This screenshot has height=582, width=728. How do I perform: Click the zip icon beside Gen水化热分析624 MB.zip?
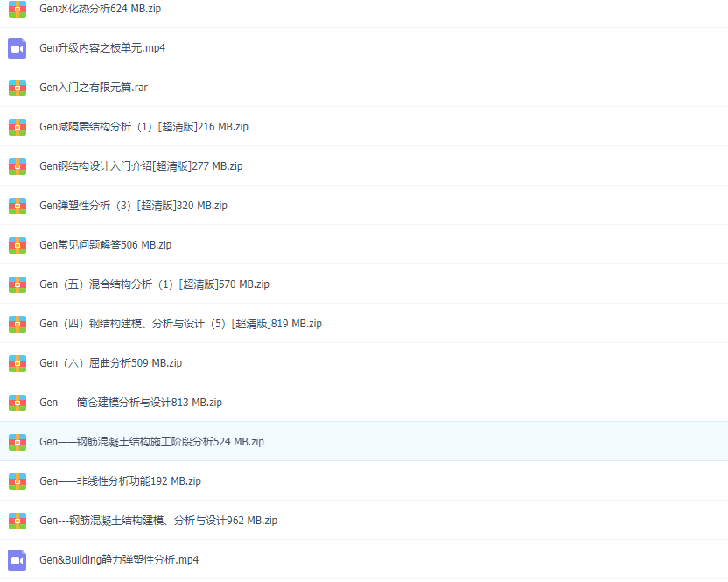click(x=17, y=9)
